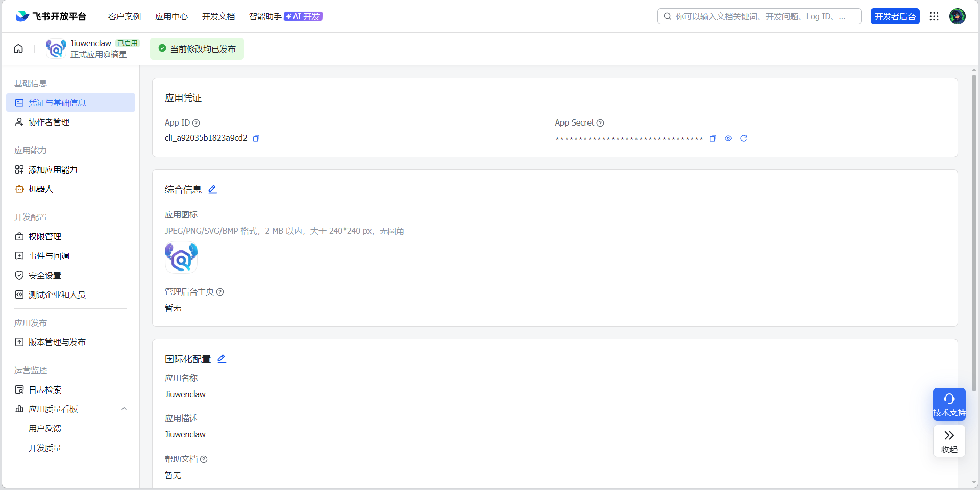Click the 开发者后台 button
Image resolution: width=980 pixels, height=490 pixels.
(895, 16)
